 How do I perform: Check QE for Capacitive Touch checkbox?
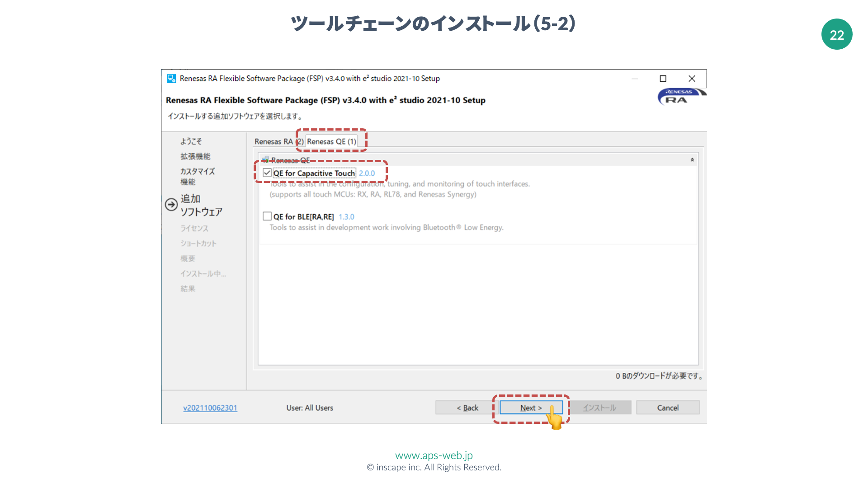[267, 173]
